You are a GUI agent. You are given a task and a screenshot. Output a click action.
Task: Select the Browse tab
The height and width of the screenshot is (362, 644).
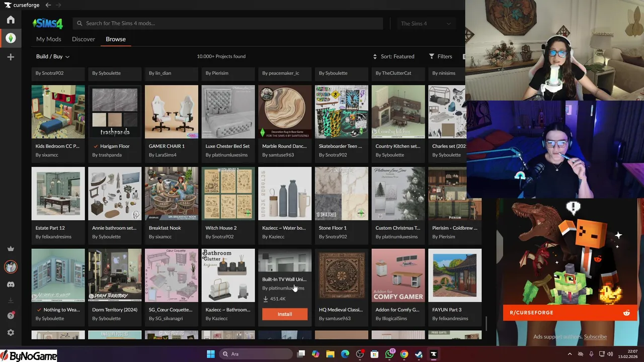click(x=116, y=39)
